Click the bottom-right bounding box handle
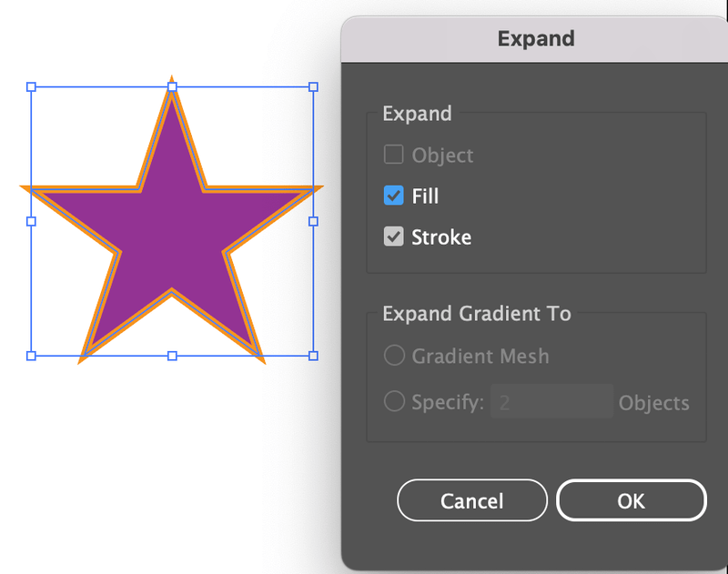 313,356
